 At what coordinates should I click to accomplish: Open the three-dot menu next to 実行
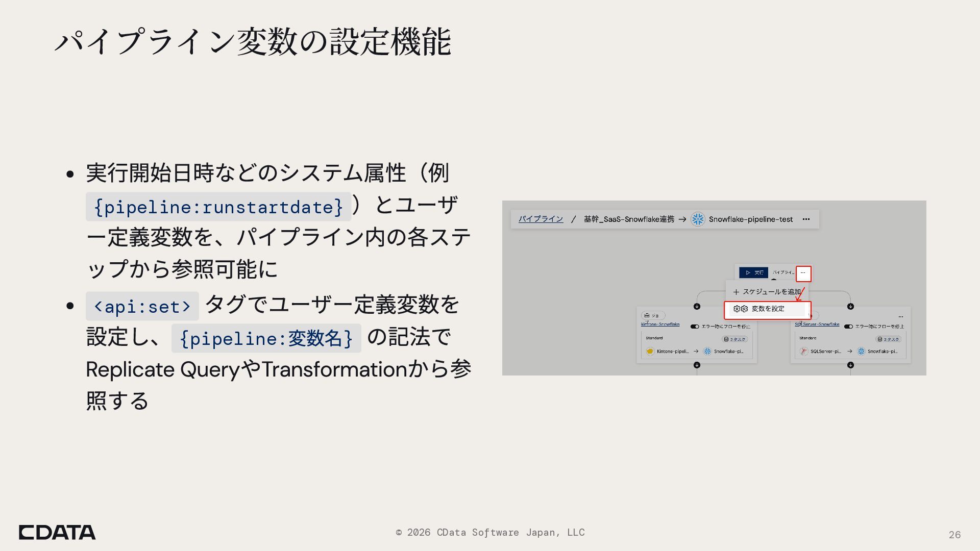tap(803, 273)
